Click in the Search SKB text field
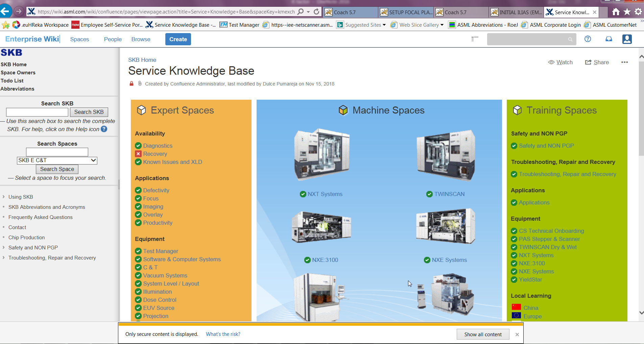Image resolution: width=644 pixels, height=344 pixels. (x=37, y=112)
